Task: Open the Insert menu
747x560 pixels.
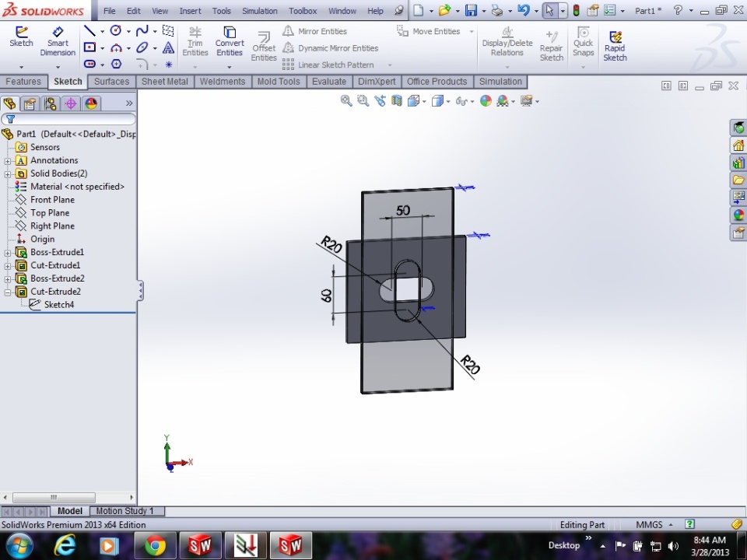Action: (190, 10)
